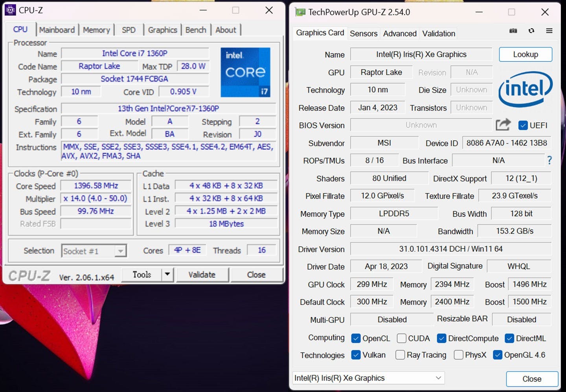
Task: Open the Socket #1 selection dropdown
Action: pyautogui.click(x=94, y=251)
